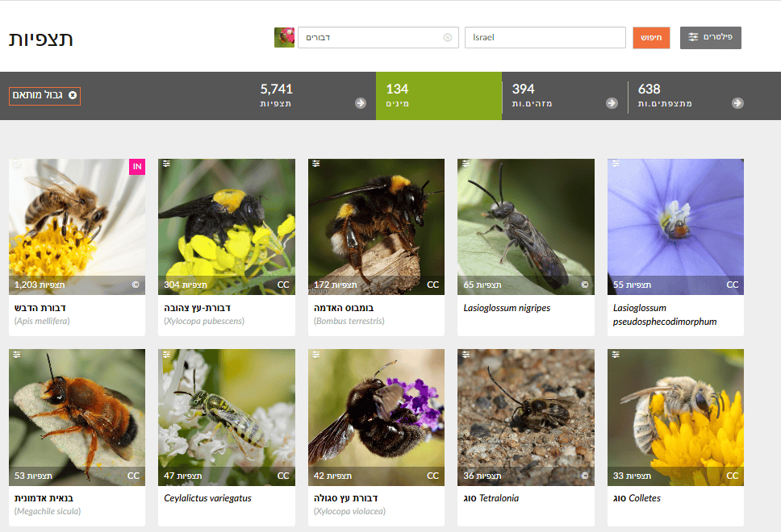Click the filter icon on the Bombus terrestris photo
The width and height of the screenshot is (781, 532).
pos(315,164)
